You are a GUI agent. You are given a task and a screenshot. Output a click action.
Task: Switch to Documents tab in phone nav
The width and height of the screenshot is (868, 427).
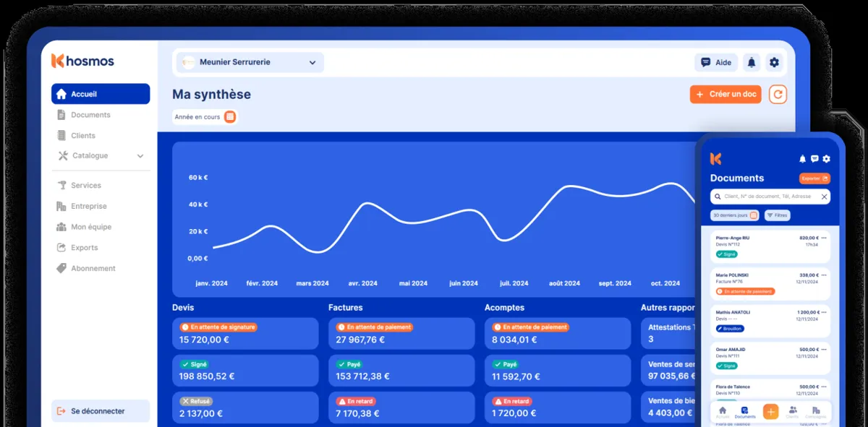745,412
